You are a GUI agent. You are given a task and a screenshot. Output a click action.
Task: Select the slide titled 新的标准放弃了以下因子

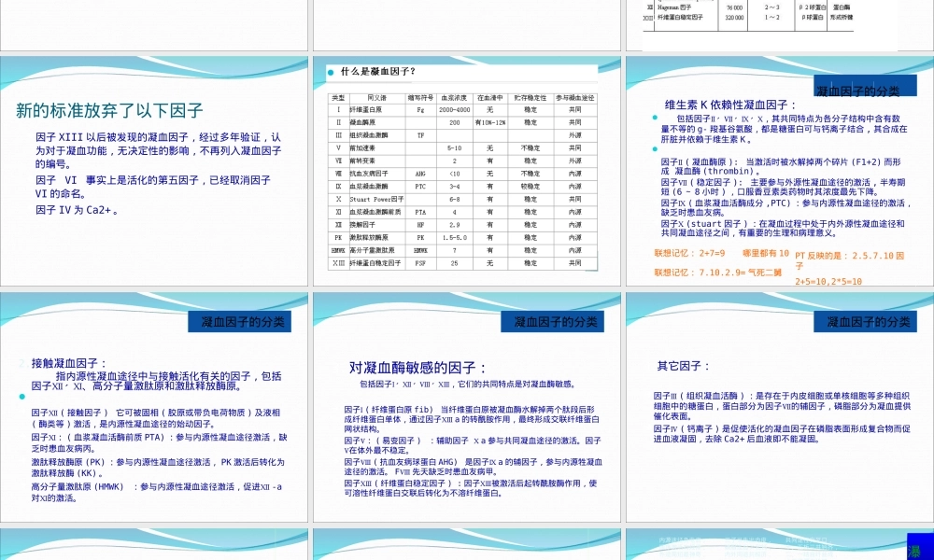pyautogui.click(x=154, y=172)
